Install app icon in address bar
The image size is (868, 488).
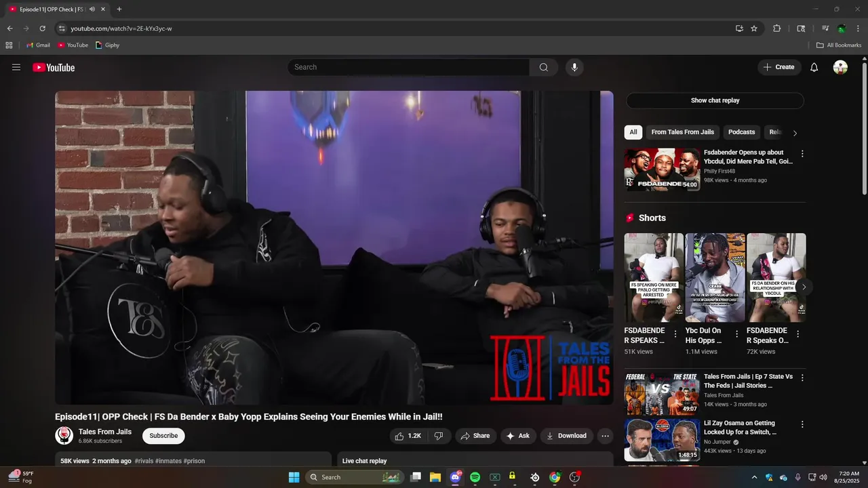[x=739, y=28]
